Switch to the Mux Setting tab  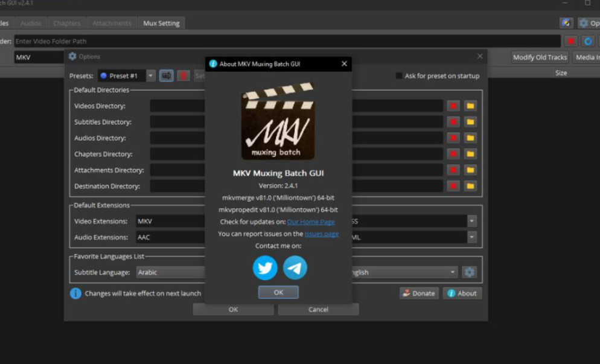tap(161, 23)
